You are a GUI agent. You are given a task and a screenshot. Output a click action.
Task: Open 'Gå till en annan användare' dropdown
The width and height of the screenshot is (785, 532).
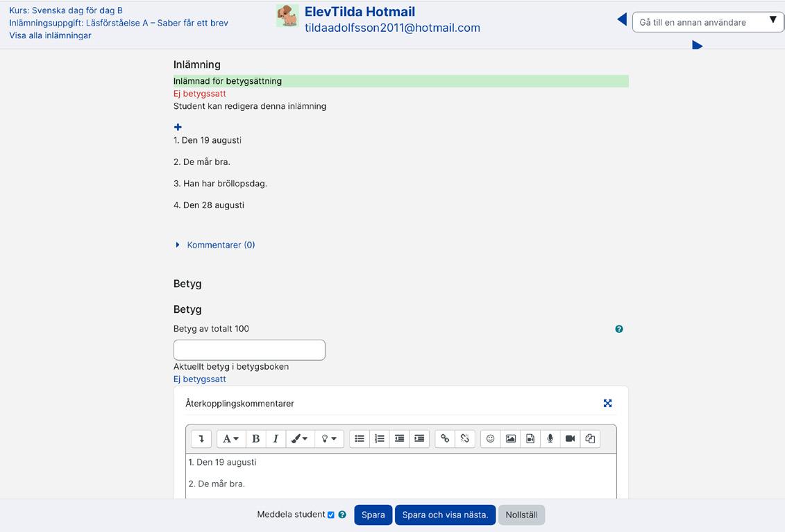(708, 22)
